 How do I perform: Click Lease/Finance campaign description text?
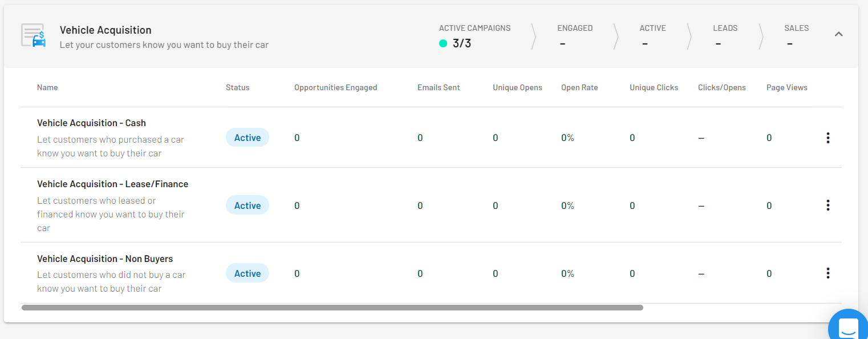(111, 214)
